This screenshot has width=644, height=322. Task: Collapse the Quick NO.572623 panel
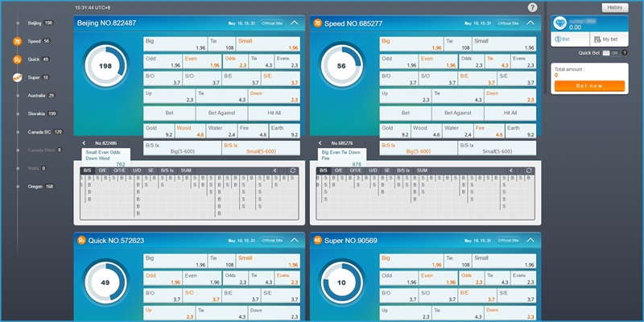point(295,240)
